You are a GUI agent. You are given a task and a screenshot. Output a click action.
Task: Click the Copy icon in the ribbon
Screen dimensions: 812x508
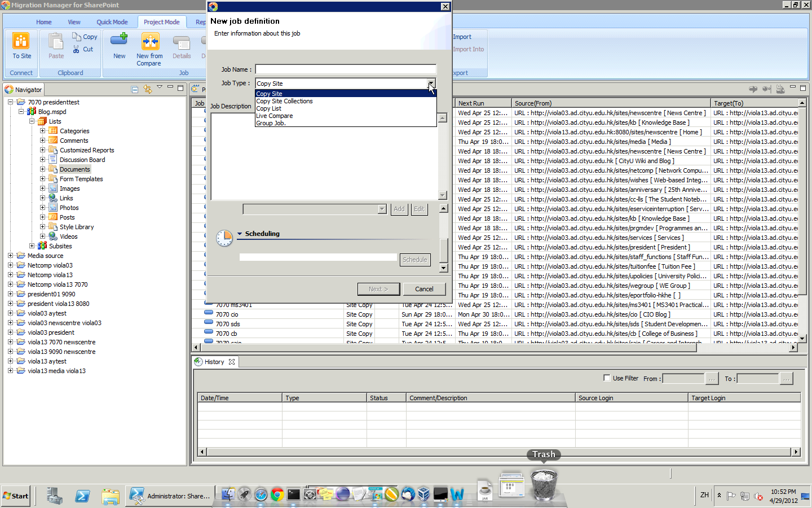(76, 37)
